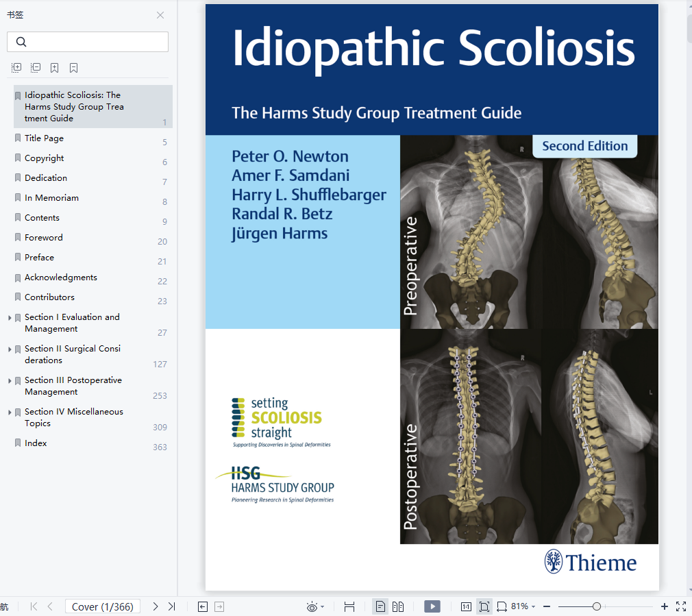Screen dimensions: 692x616
Task: Click the bookmark icon beside Title Page
Action: pyautogui.click(x=18, y=138)
